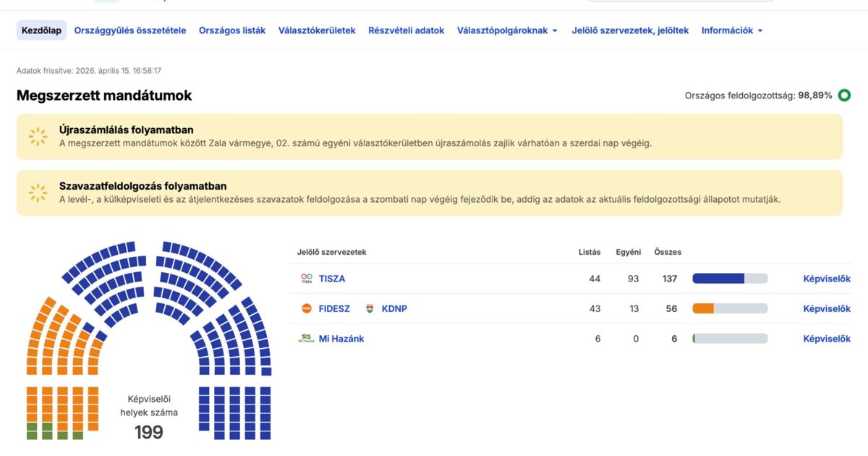Switch to Részvételi adatok

(407, 30)
